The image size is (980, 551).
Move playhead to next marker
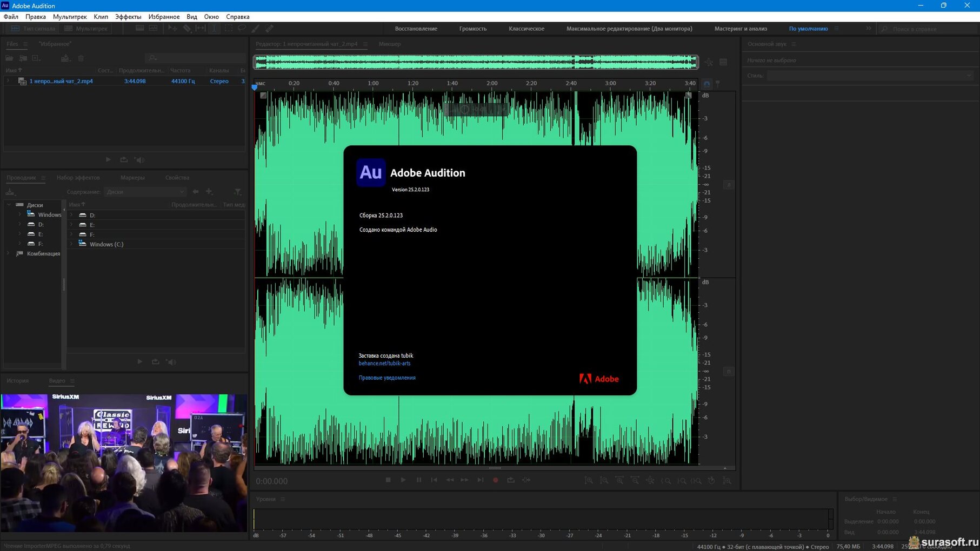(481, 480)
